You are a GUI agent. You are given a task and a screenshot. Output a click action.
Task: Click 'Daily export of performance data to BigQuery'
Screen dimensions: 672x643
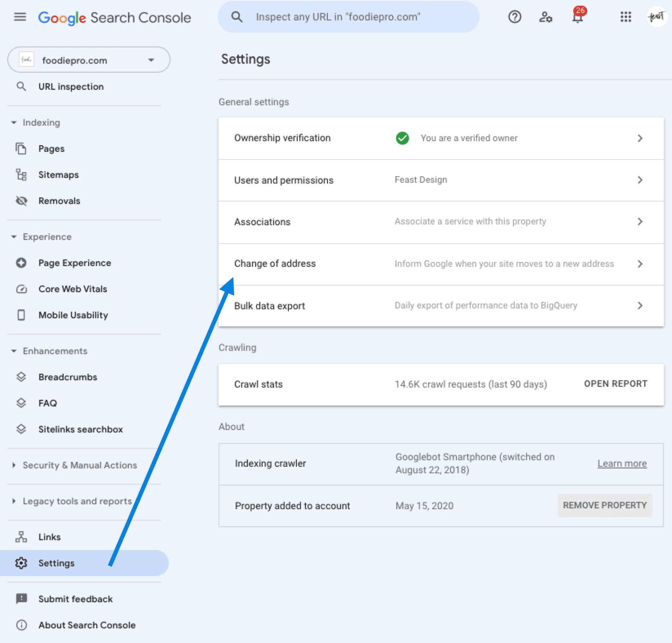click(486, 306)
